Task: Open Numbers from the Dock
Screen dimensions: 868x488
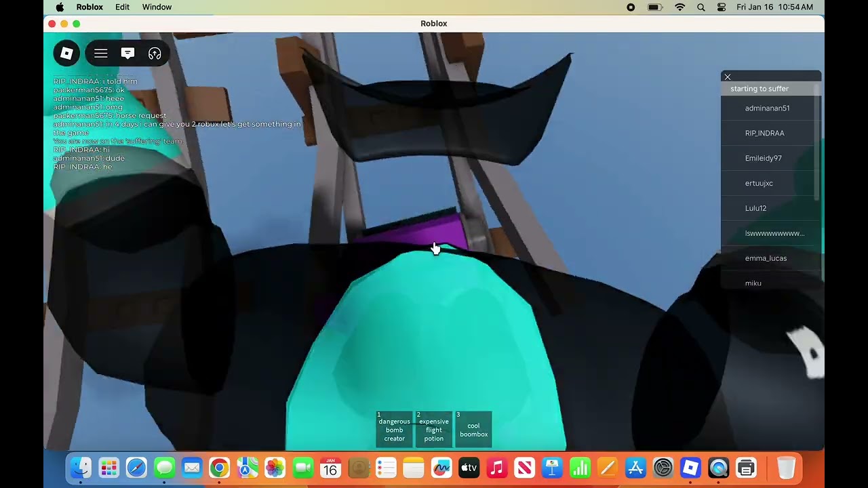Action: (x=580, y=468)
